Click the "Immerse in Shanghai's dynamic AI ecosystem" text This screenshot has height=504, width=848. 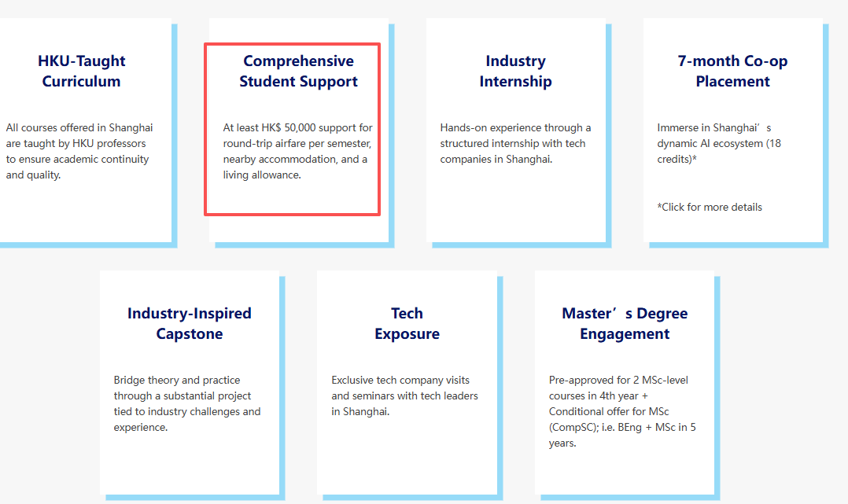tap(719, 143)
